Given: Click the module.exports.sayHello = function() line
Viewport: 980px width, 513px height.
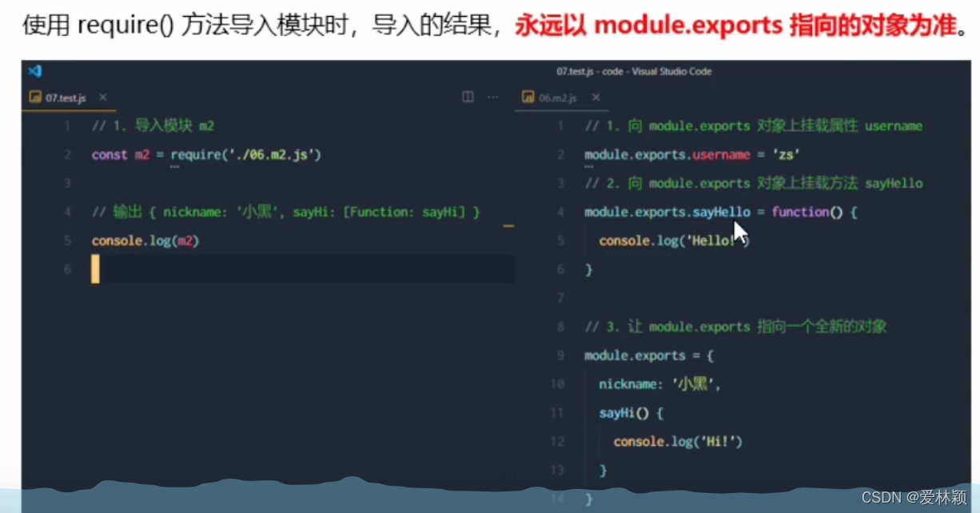Looking at the screenshot, I should coord(721,212).
